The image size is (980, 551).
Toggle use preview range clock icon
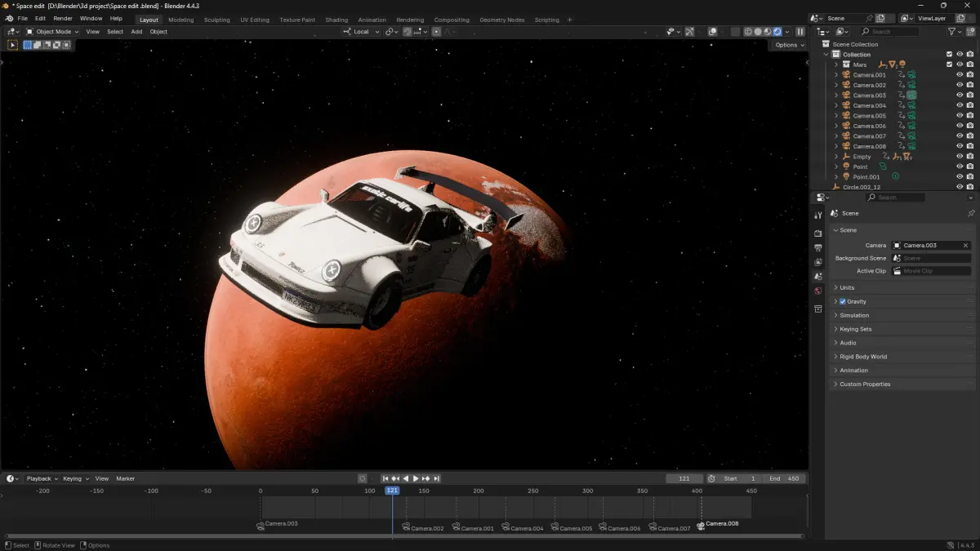(711, 478)
